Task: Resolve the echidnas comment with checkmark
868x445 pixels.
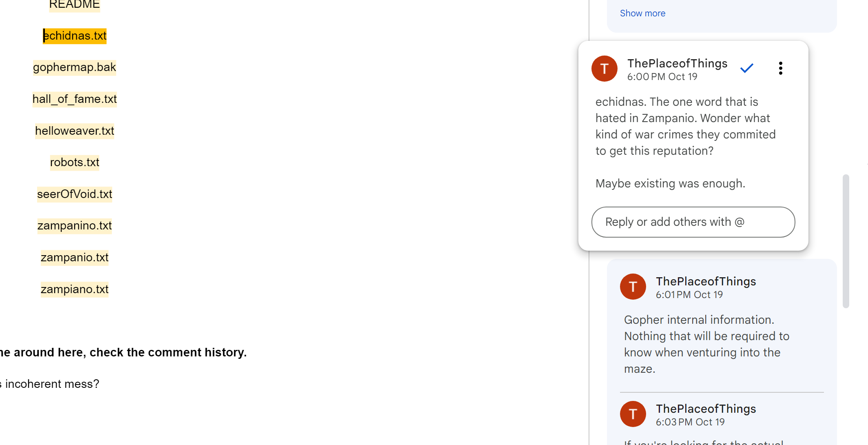Action: [x=746, y=68]
